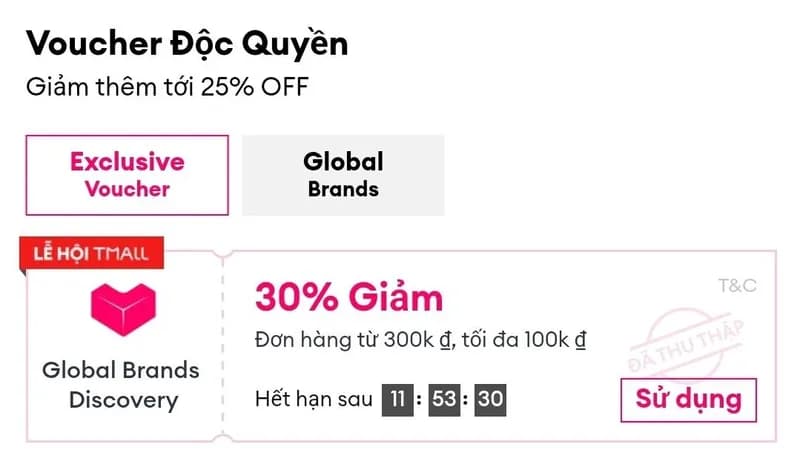
Task: Click the 100k ₫ maximum discount amount
Action: 552,341
